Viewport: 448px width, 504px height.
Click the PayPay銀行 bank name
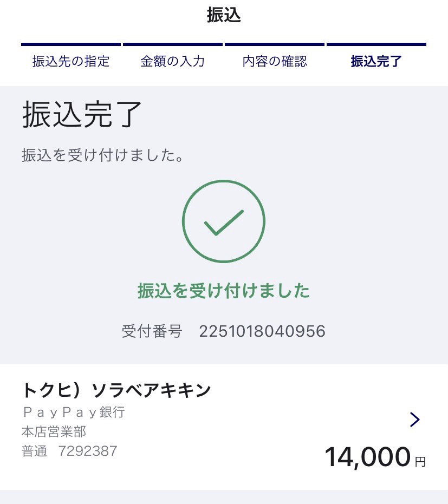[x=74, y=413]
